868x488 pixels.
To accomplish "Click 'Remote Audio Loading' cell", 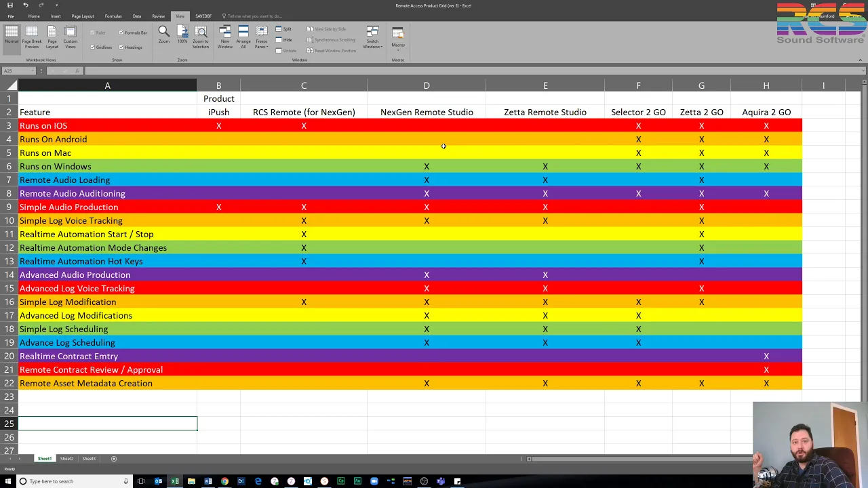I will pos(107,180).
